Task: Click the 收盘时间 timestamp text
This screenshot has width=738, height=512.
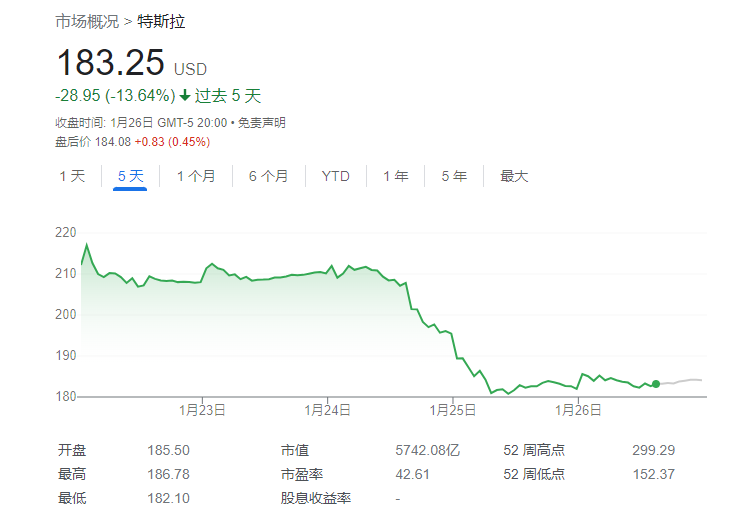Action: 141,123
